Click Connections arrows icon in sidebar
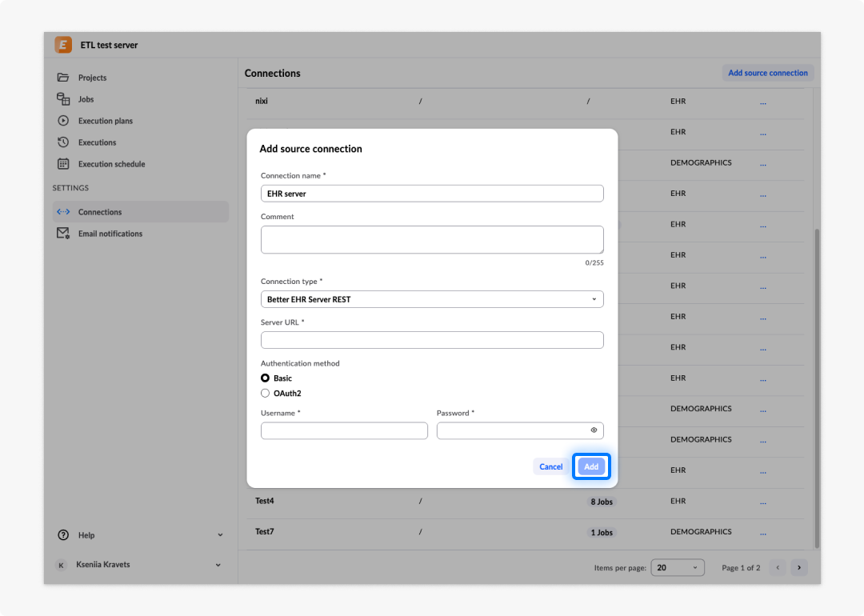This screenshot has width=864, height=616. coord(63,211)
